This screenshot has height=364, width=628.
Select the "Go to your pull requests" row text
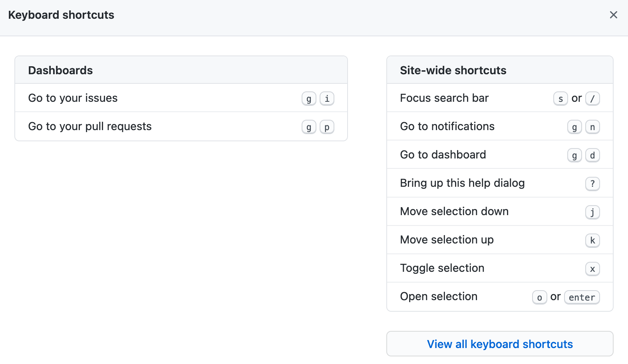90,127
